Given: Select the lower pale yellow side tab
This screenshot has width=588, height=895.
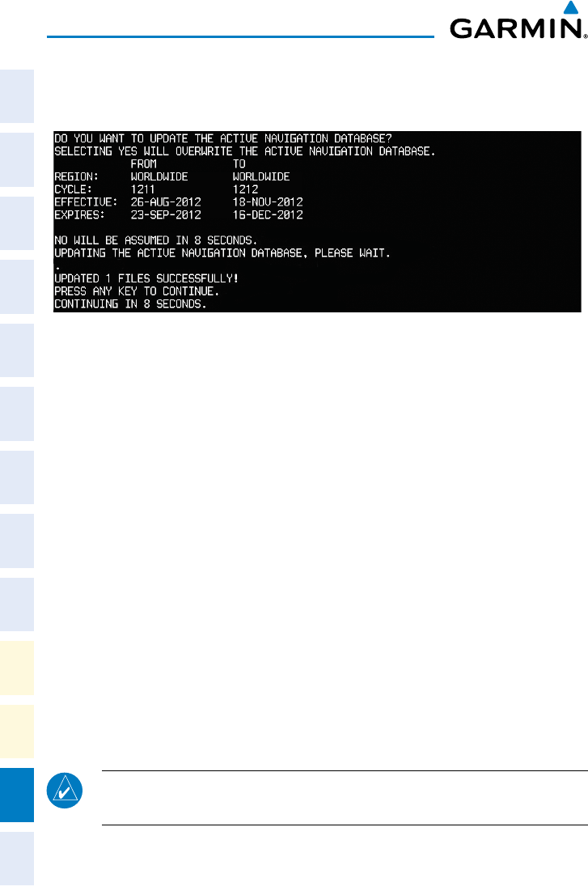Looking at the screenshot, I should [x=17, y=732].
